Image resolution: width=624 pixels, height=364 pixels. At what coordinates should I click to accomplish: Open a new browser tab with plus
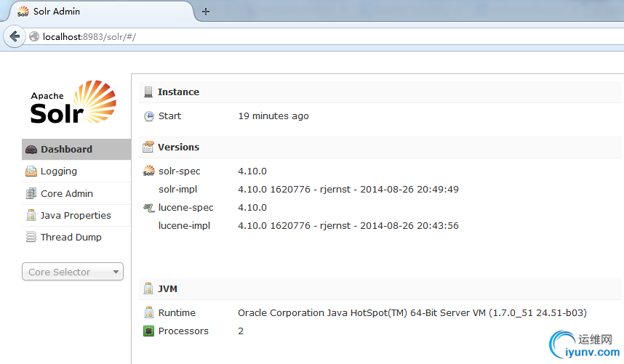(x=206, y=12)
